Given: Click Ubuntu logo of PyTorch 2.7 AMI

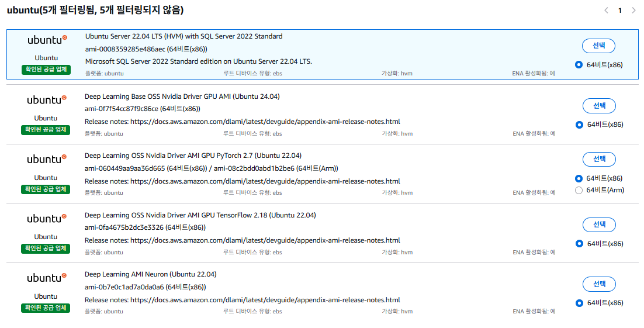Looking at the screenshot, I should pyautogui.click(x=46, y=159).
